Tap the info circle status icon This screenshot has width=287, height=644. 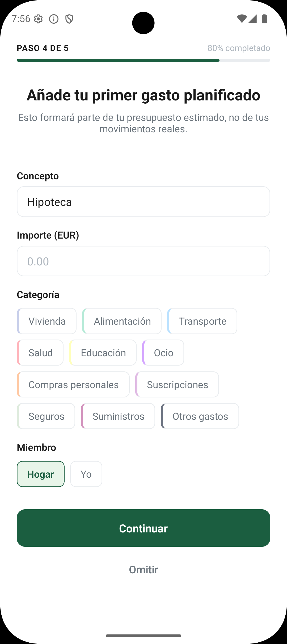(54, 19)
